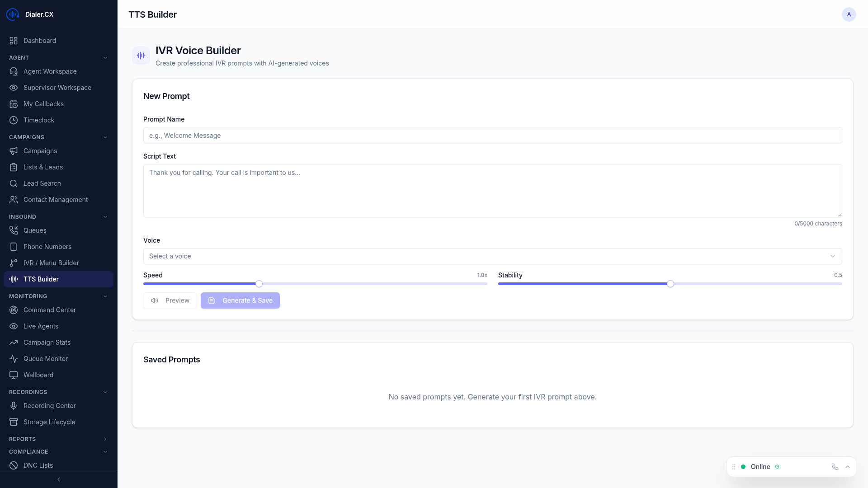Click the DNC Lists prohibition icon

pos(14,465)
